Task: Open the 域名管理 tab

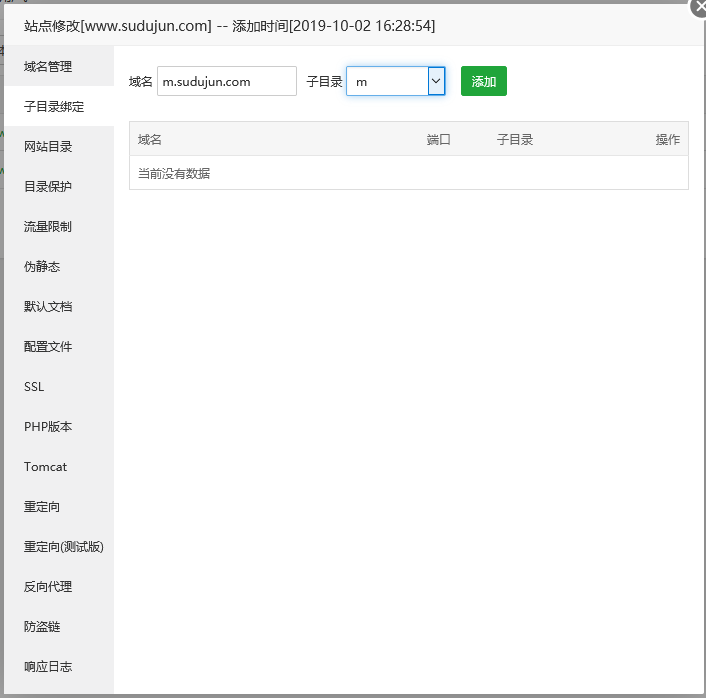Action: 48,67
